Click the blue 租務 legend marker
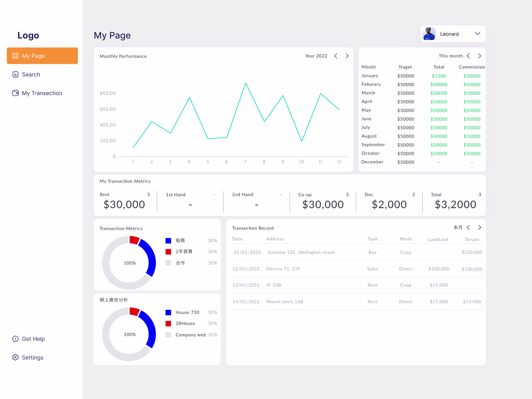Screen dimensions: 532x399 [x=169, y=240]
